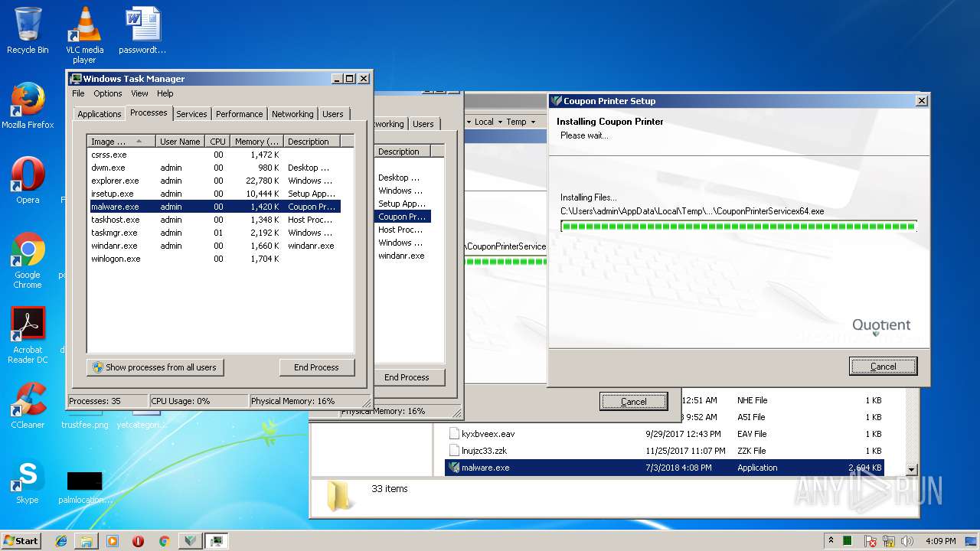
Task: Select taskmgr.exe process row
Action: pyautogui.click(x=214, y=233)
